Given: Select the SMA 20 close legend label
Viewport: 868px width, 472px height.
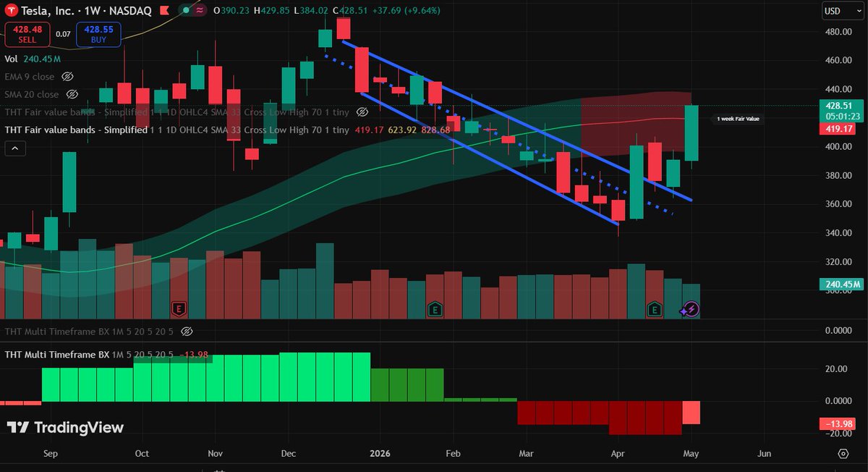Looking at the screenshot, I should point(32,94).
